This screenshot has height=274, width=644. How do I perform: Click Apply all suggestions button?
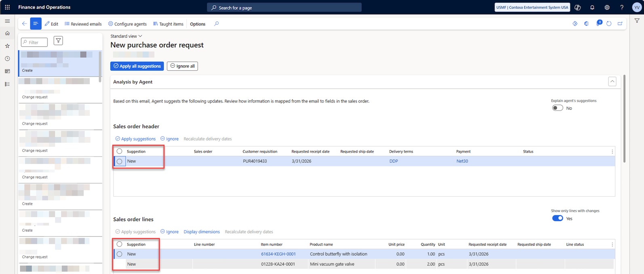(x=137, y=66)
